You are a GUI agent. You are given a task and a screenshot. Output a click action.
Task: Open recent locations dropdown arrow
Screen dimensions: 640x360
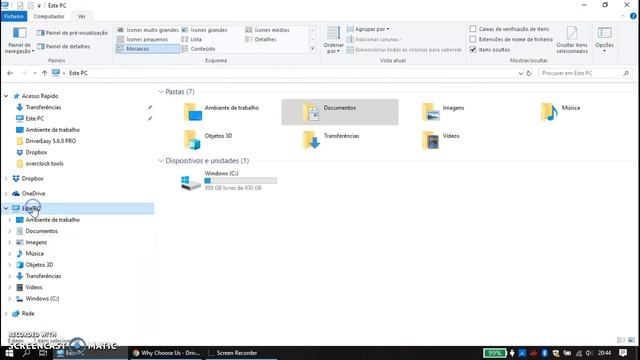35,73
